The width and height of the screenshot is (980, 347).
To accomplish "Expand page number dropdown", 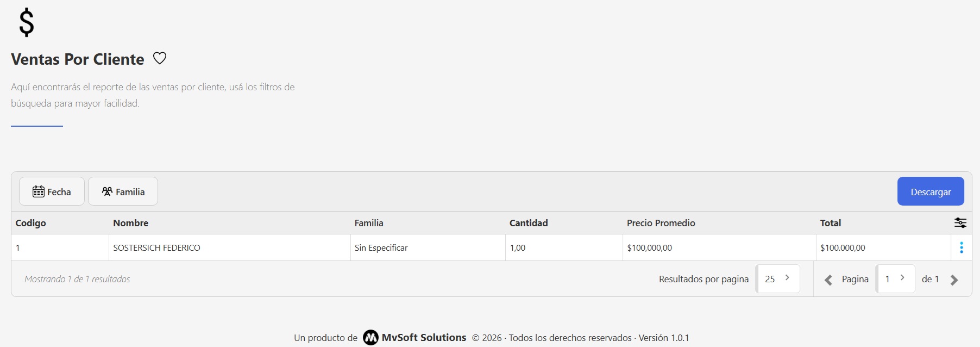I will (x=895, y=279).
